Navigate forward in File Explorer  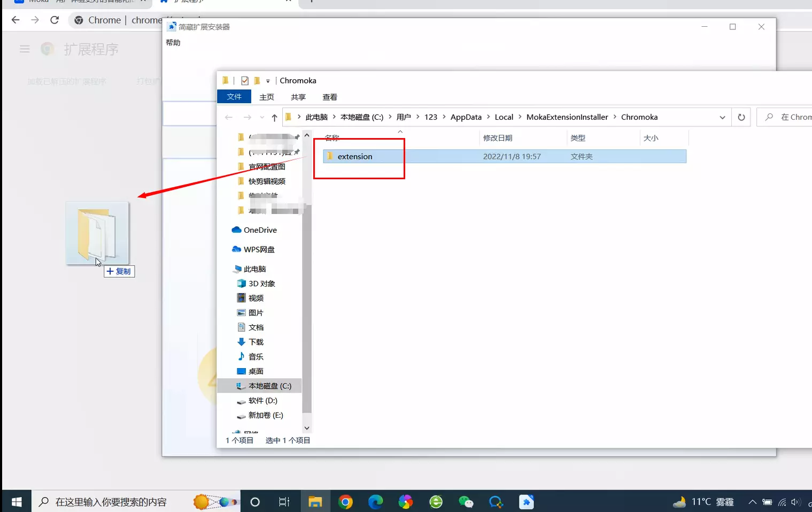point(247,117)
